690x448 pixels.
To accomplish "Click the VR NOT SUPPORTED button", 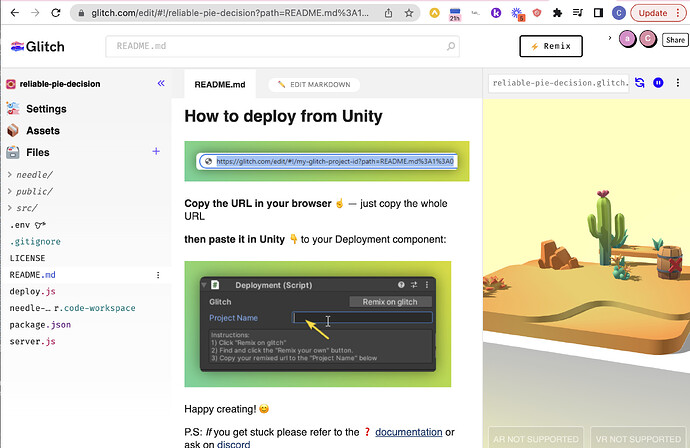I will tap(638, 438).
